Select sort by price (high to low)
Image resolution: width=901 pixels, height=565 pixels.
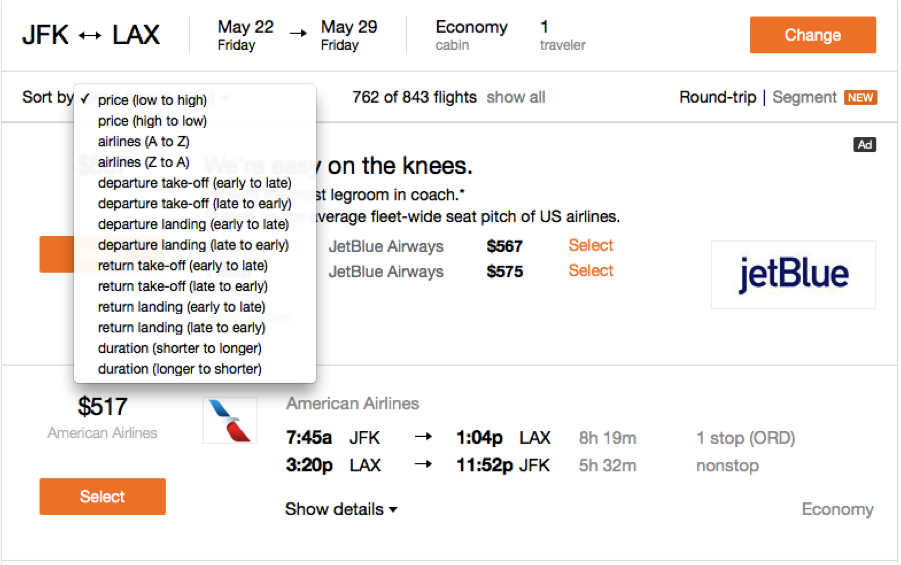pos(152,121)
